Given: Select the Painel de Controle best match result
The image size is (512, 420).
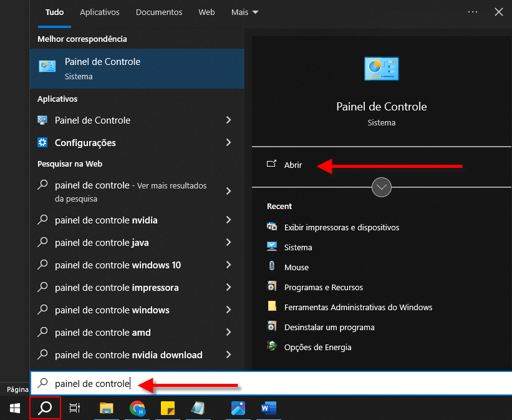Looking at the screenshot, I should (137, 69).
